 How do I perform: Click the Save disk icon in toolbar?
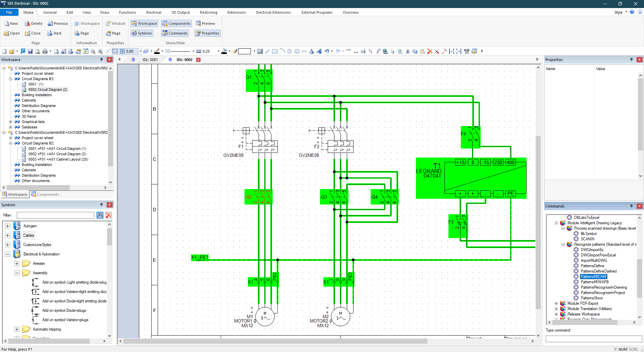pyautogui.click(x=30, y=51)
